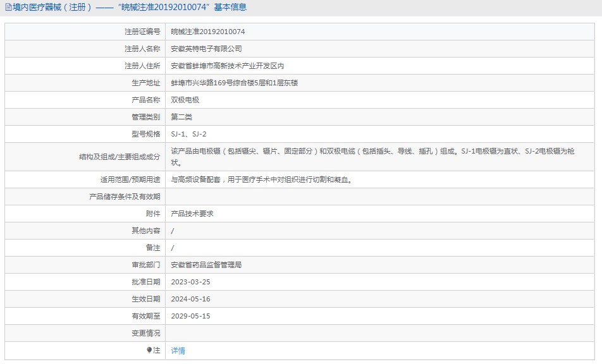Click the 管理类别 label

[145, 117]
